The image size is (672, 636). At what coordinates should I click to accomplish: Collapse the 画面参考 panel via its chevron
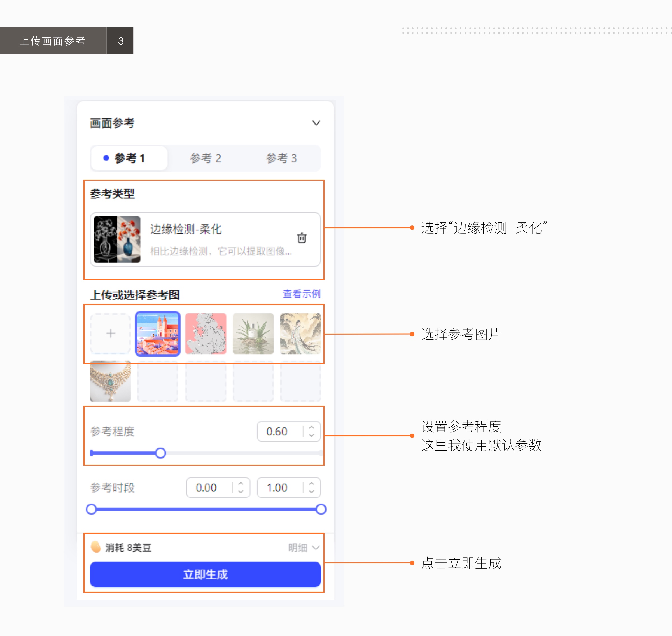coord(316,123)
